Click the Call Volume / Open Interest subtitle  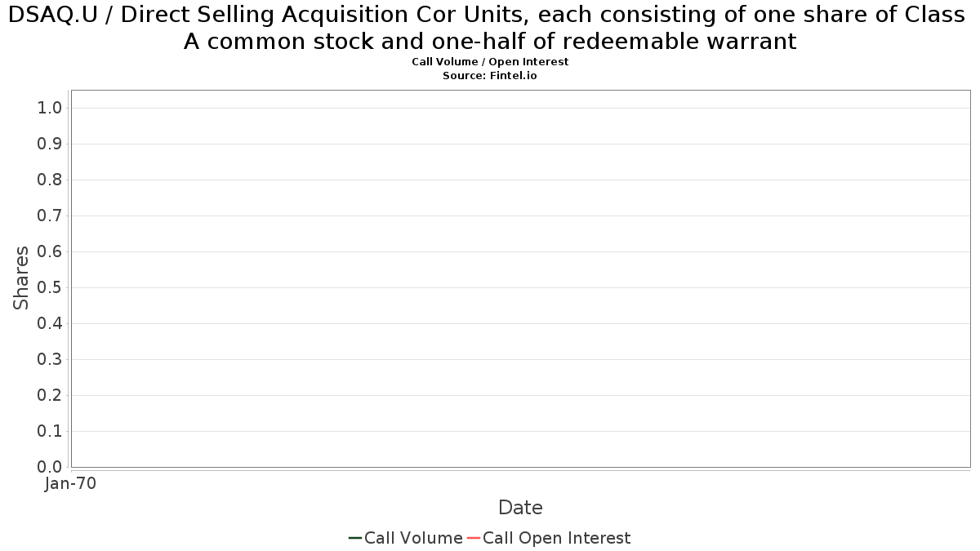click(490, 62)
